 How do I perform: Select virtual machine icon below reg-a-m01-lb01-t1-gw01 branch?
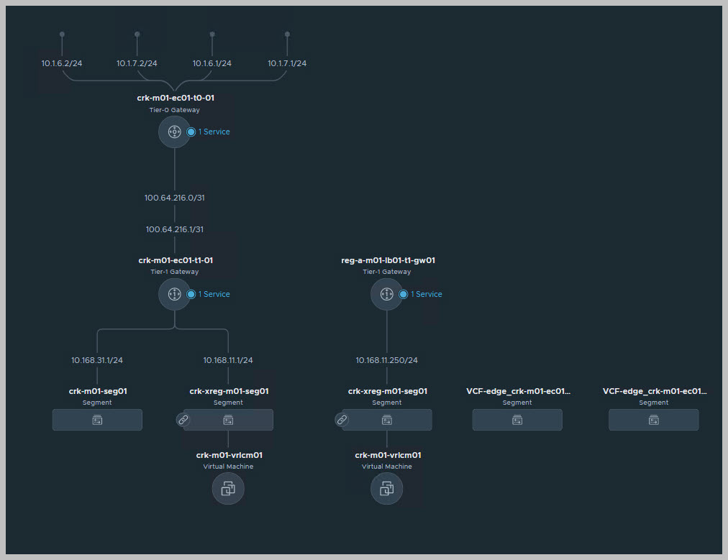(386, 490)
